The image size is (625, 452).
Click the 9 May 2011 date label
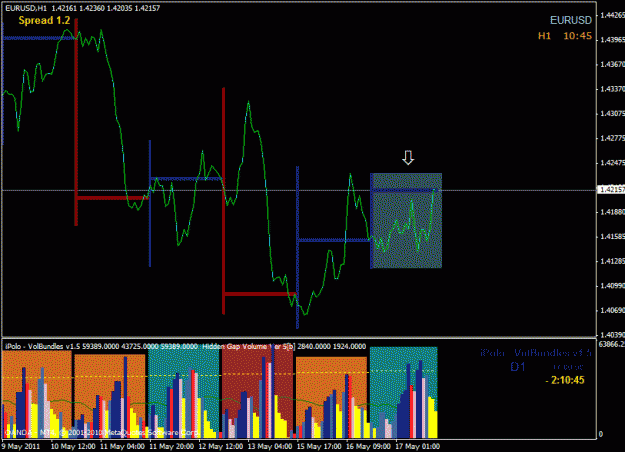click(22, 446)
